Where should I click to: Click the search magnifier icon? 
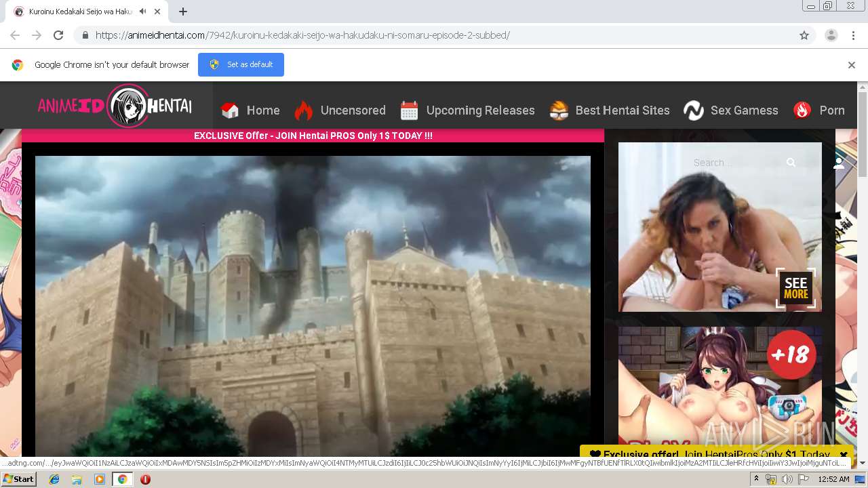pos(791,163)
